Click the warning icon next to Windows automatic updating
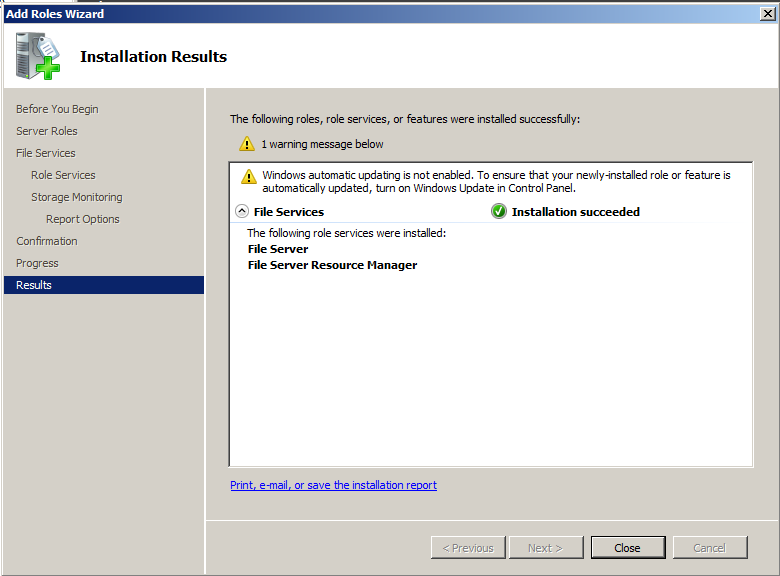The height and width of the screenshot is (576, 780). coord(249,176)
